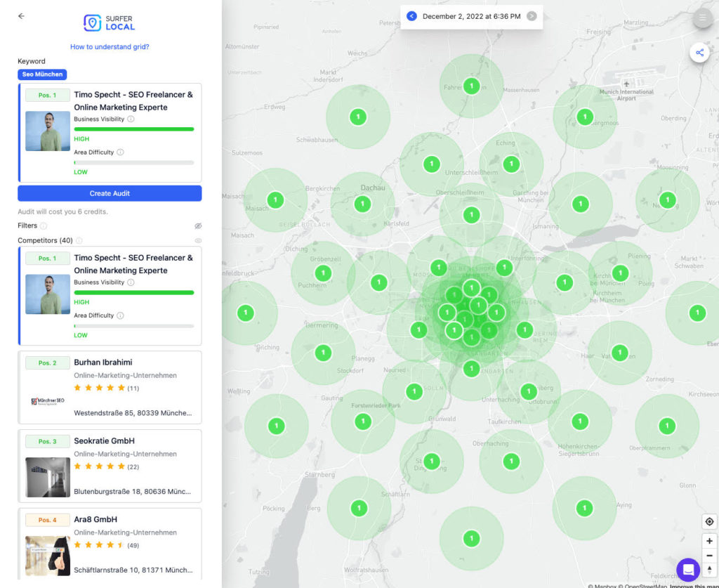The image size is (719, 588).
Task: Click the OpenStreetMap attribution link
Action: pyautogui.click(x=645, y=586)
